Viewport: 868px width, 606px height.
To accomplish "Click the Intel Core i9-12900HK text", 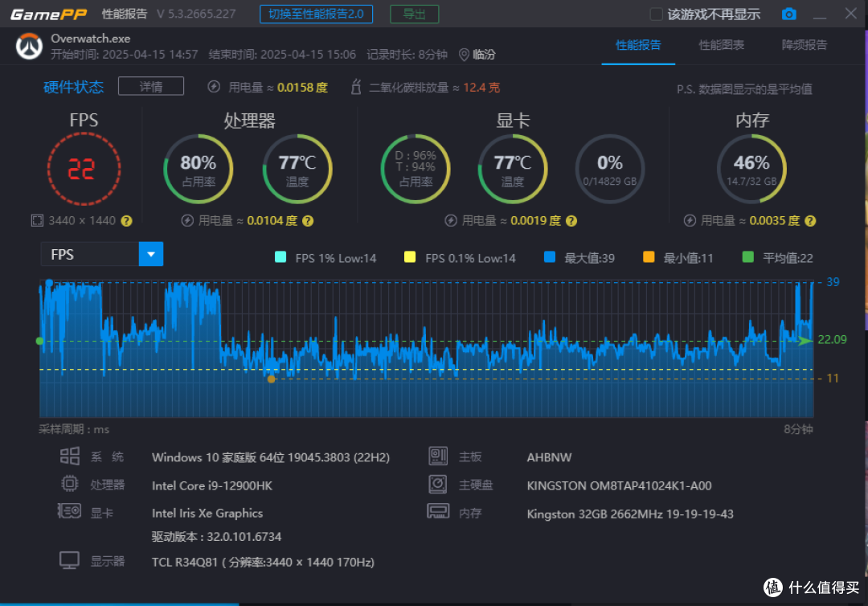I will click(x=212, y=485).
